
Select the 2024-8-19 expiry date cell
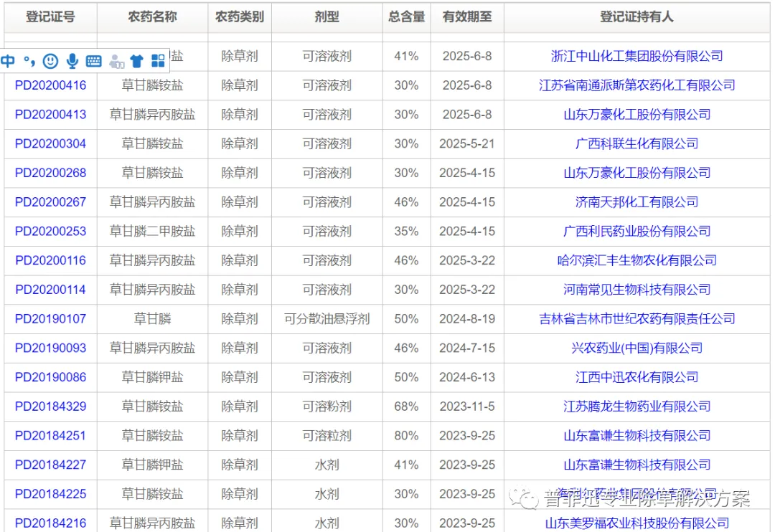click(x=467, y=318)
